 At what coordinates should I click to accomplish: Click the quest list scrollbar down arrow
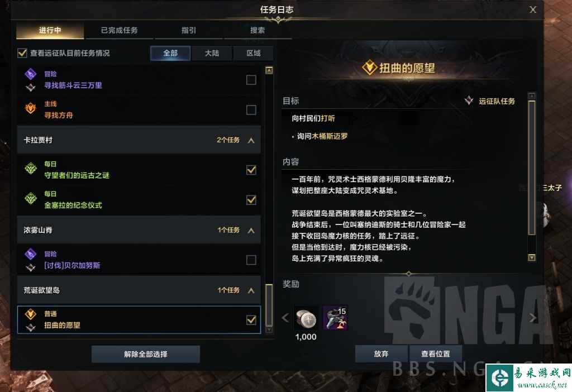tap(269, 330)
